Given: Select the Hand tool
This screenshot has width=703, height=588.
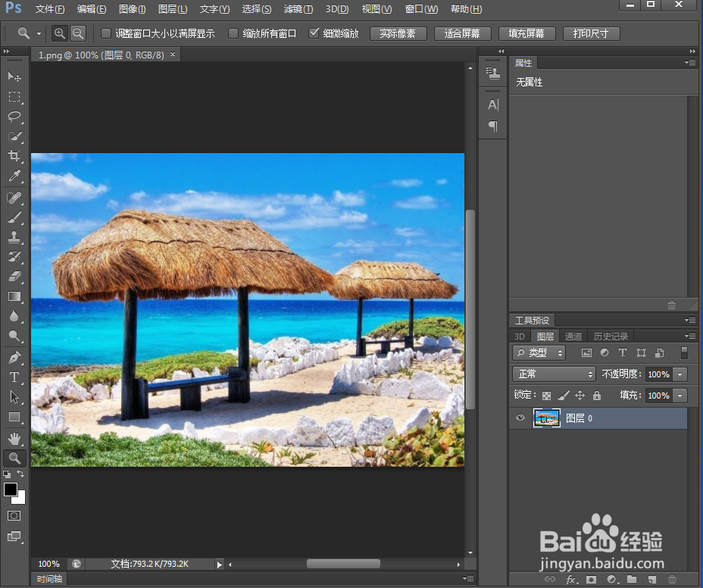Looking at the screenshot, I should click(14, 438).
